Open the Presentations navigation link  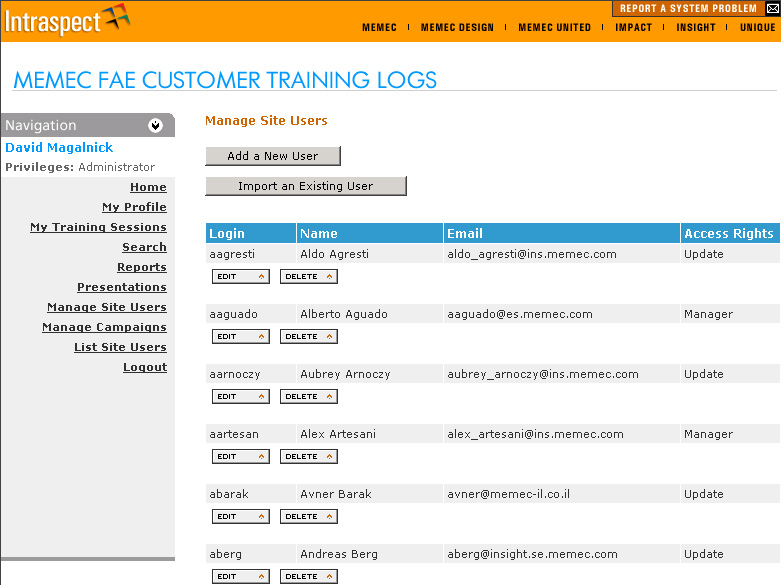(x=122, y=287)
